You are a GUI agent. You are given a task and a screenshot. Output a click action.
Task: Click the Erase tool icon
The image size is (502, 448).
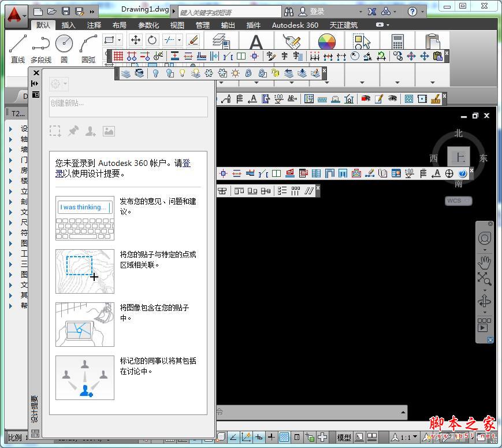pos(194,40)
